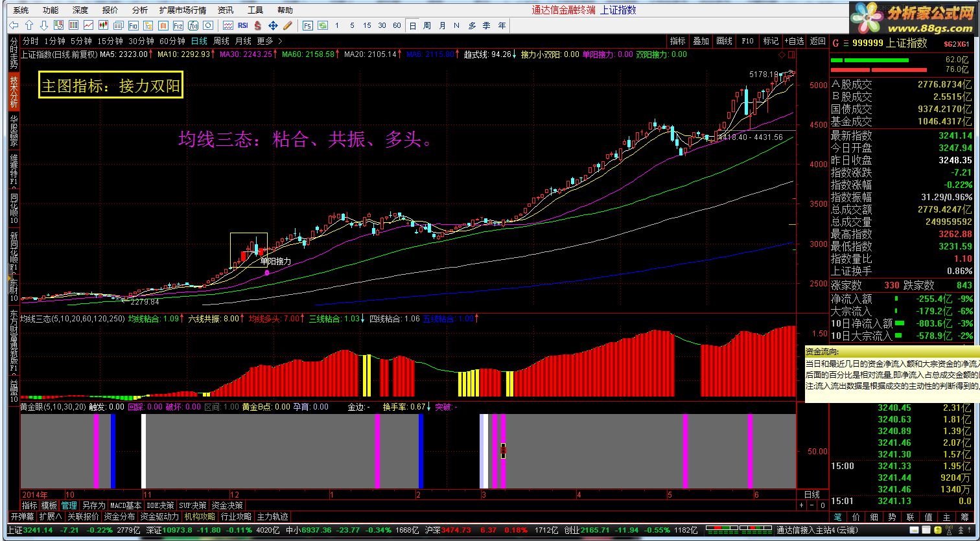Open the candlestick chart icon
The height and width of the screenshot is (541, 980).
(103, 25)
